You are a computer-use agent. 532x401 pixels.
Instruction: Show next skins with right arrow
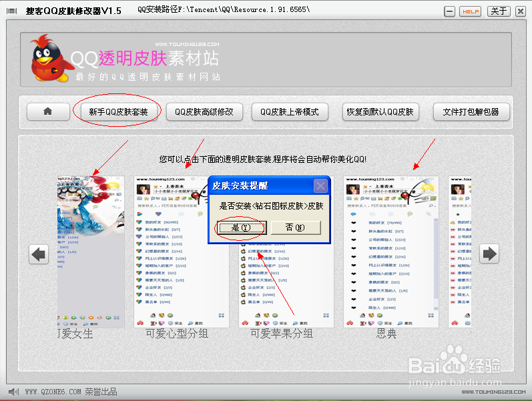point(489,254)
